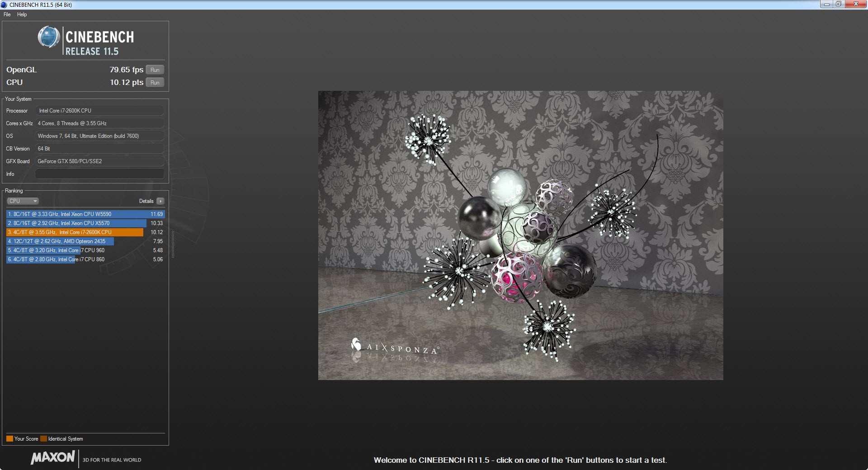Click the rendered spheres preview image
Viewport: 868px width, 470px height.
[x=520, y=235]
